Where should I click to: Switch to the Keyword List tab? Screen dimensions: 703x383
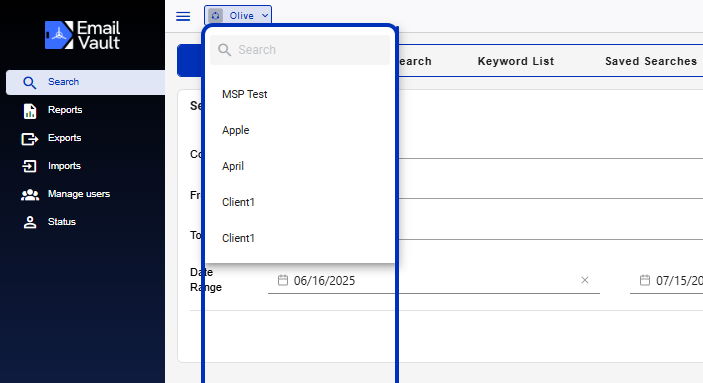516,61
